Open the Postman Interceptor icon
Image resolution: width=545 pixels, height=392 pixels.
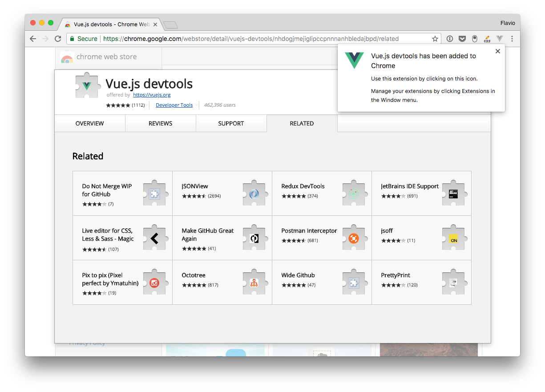pos(354,238)
